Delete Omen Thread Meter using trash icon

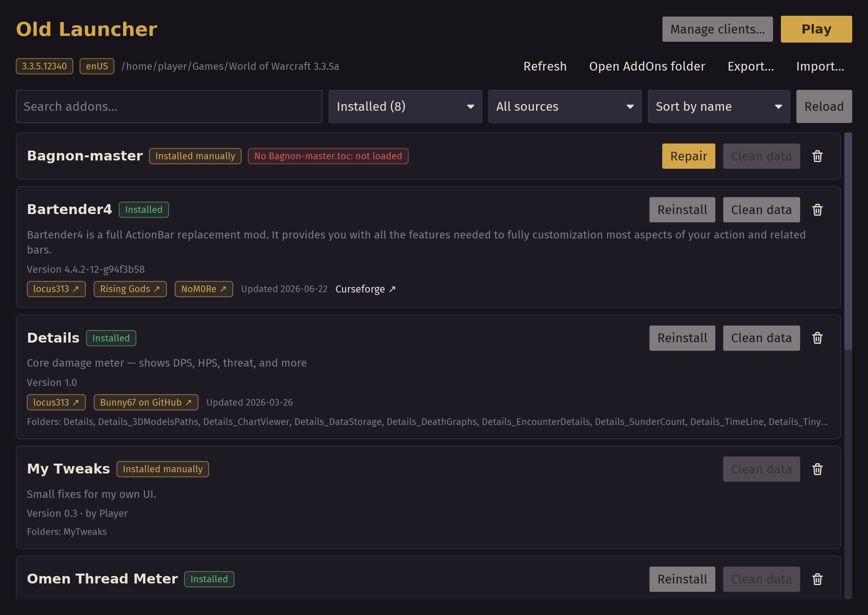coord(817,579)
